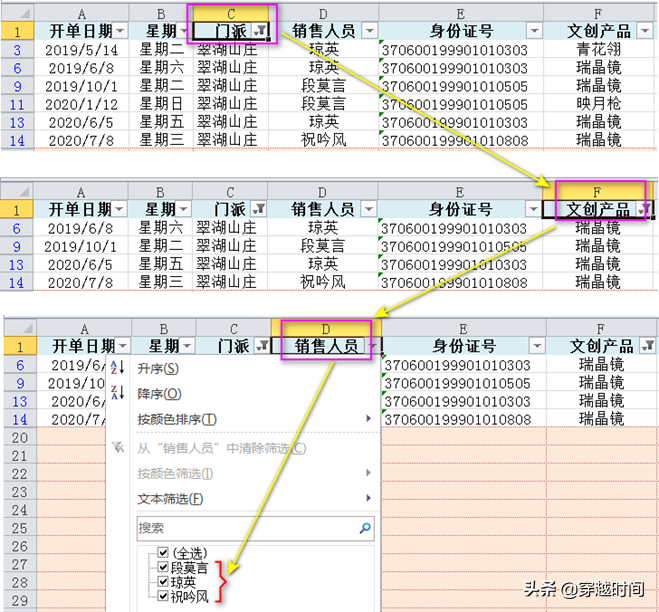659x612 pixels.
Task: Open 星期 filter arrow in bottom sheet
Action: (187, 346)
